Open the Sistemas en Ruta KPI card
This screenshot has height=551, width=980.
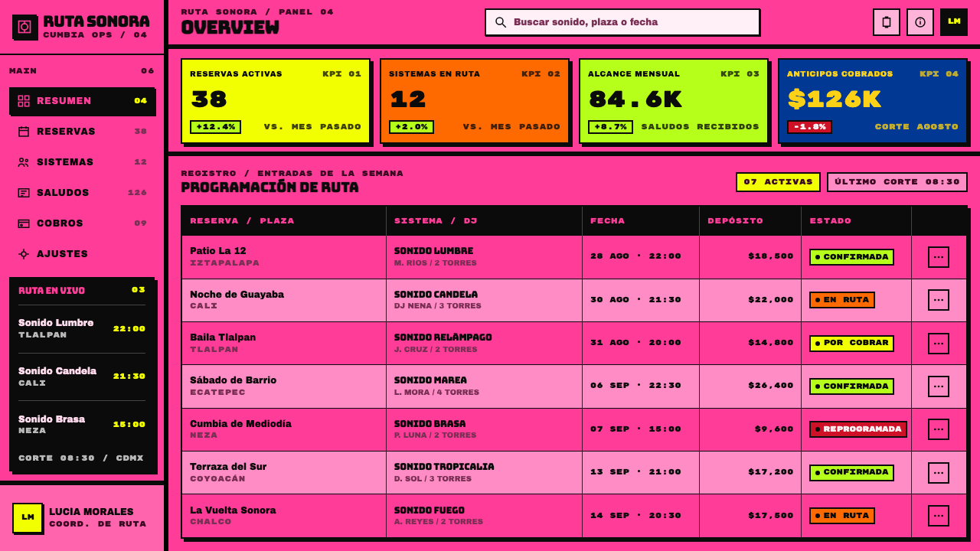point(475,101)
